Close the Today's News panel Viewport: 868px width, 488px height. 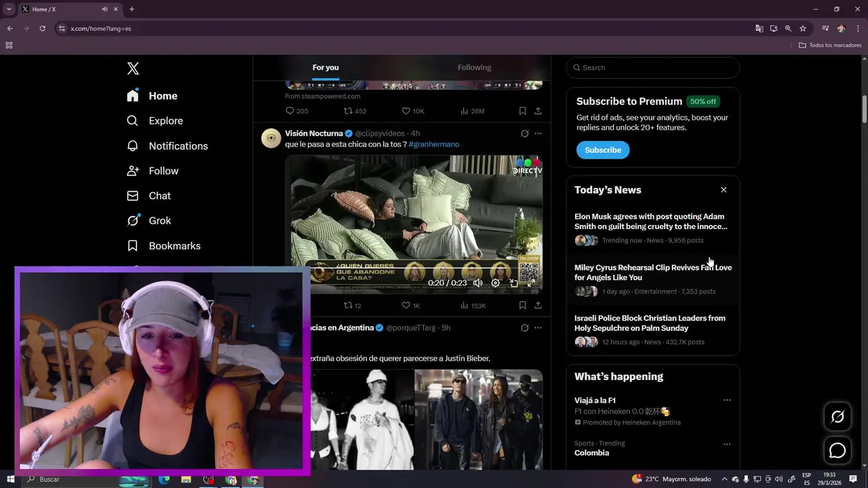pos(724,190)
